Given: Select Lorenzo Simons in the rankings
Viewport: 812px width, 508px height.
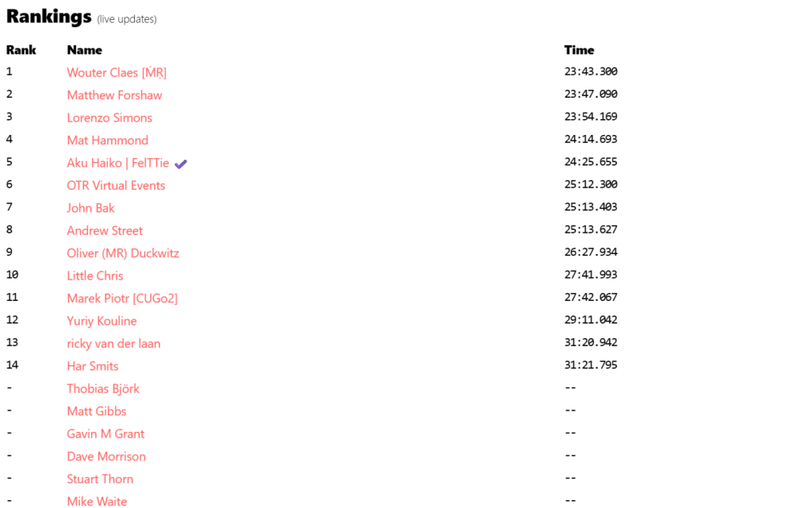Looking at the screenshot, I should point(109,117).
